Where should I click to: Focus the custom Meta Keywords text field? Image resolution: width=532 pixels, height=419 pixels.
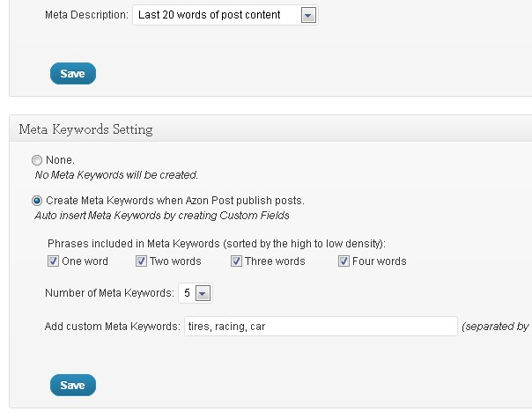321,326
